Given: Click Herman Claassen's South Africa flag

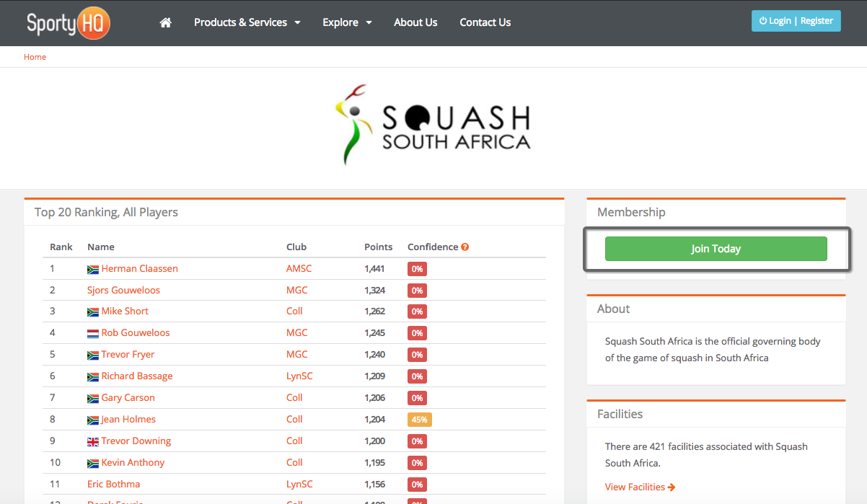Looking at the screenshot, I should (93, 269).
